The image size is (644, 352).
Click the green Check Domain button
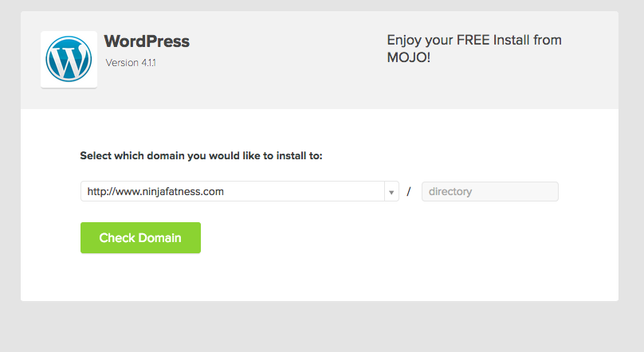pyautogui.click(x=140, y=238)
